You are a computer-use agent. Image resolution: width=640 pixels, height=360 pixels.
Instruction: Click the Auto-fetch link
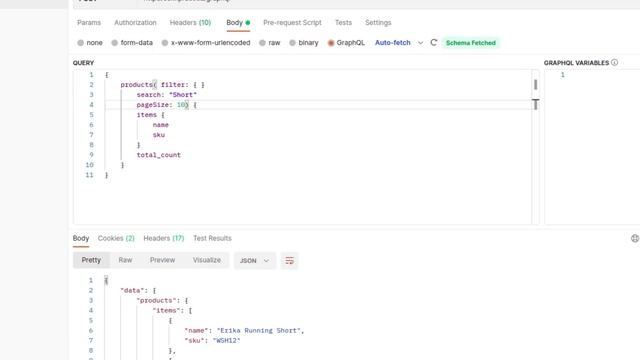pos(393,42)
